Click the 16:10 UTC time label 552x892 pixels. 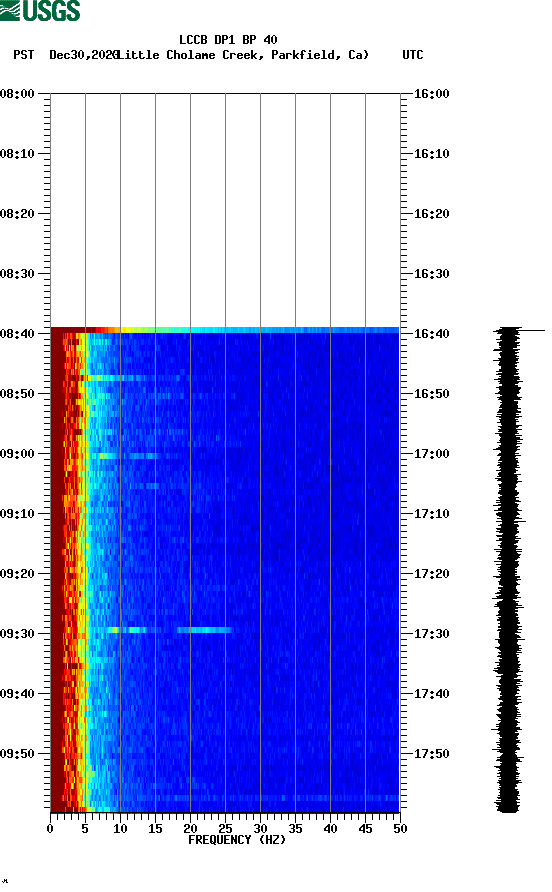[x=431, y=154]
